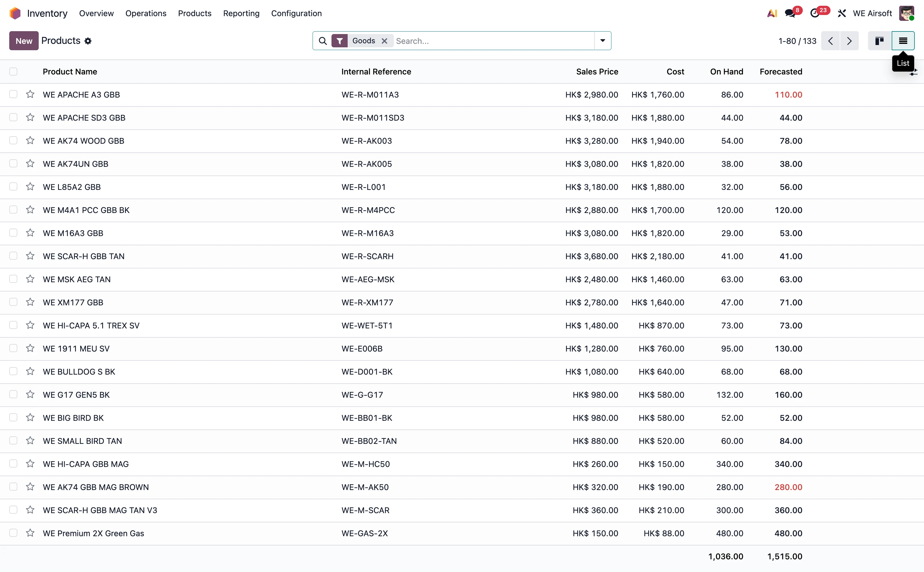The width and height of the screenshot is (924, 572).
Task: Tick the WE AK74 WOOD GBB checkbox
Action: tap(13, 140)
